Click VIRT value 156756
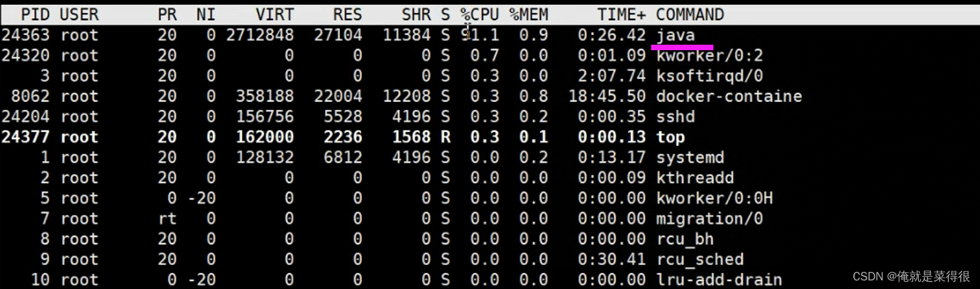Screen dimensions: 980x289 tap(265, 116)
